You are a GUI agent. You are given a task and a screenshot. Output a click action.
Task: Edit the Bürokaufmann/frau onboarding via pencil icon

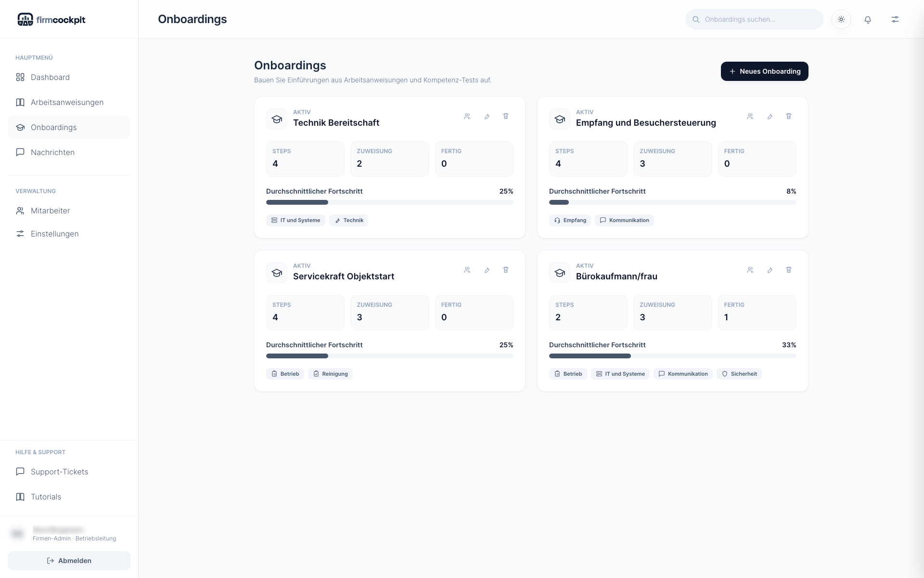tap(770, 270)
